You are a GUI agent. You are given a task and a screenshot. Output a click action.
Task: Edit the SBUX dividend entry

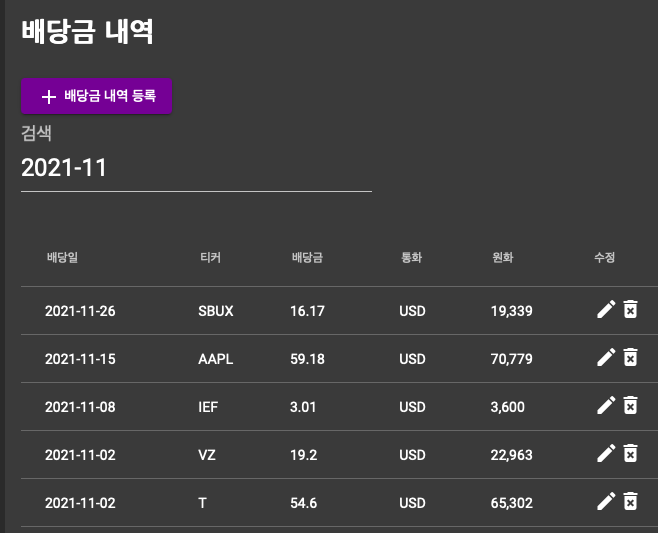pos(606,309)
